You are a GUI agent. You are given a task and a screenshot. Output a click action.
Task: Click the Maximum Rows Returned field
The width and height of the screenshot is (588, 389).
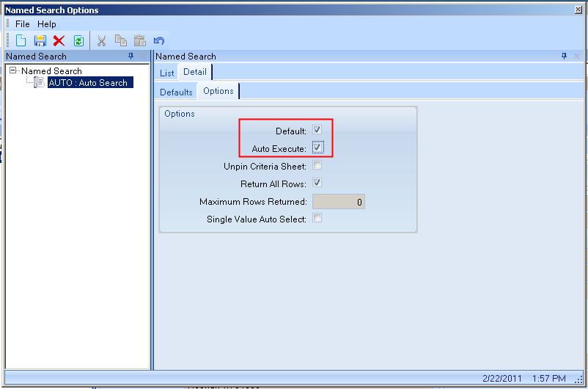[339, 202]
